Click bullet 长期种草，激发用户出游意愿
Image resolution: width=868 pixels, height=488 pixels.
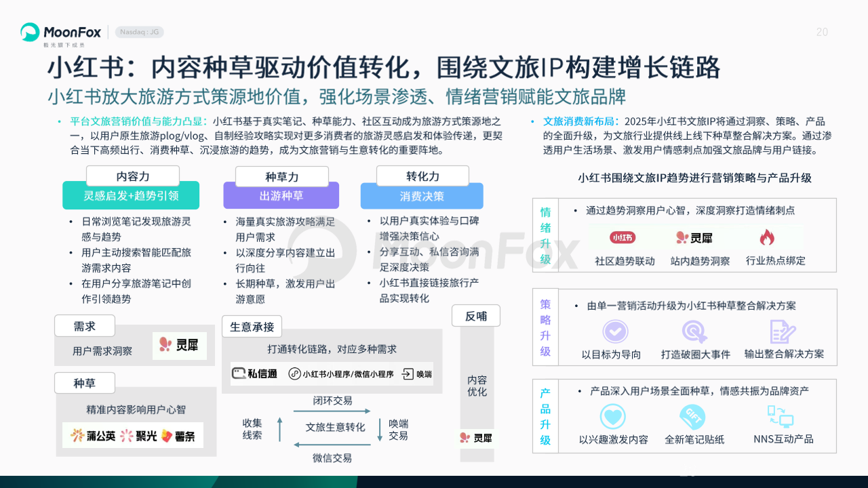[285, 291]
